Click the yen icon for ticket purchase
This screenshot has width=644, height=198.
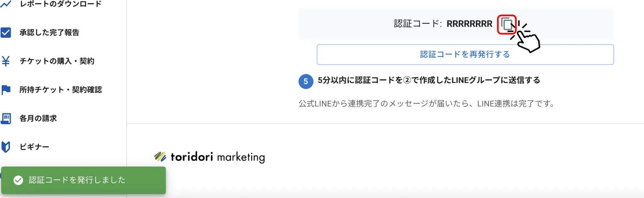click(6, 61)
